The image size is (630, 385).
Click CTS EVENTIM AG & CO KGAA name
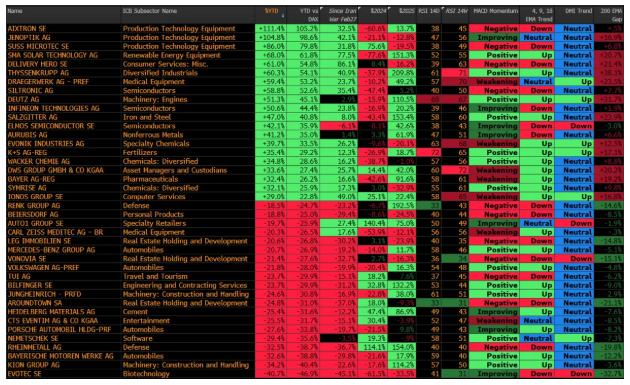pos(53,320)
